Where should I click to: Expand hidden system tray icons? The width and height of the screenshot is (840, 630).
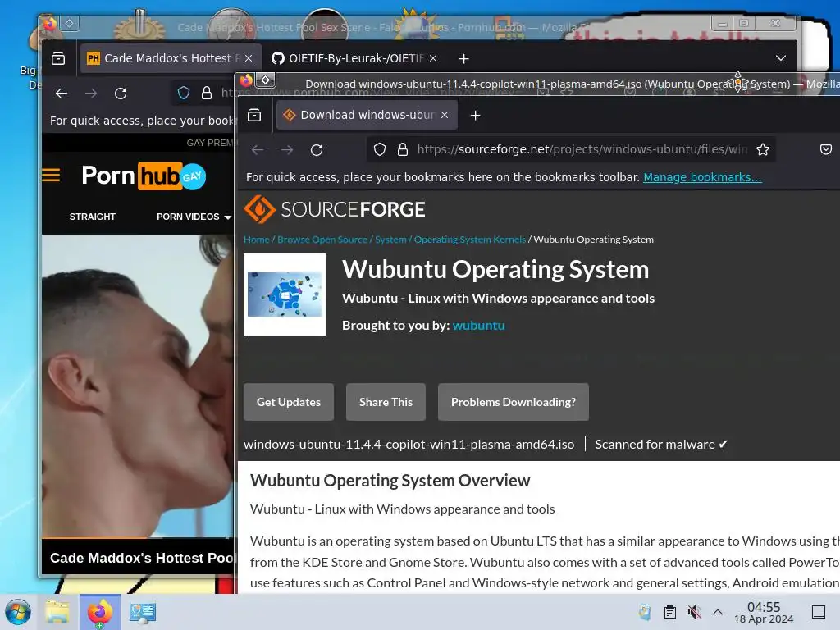point(718,612)
